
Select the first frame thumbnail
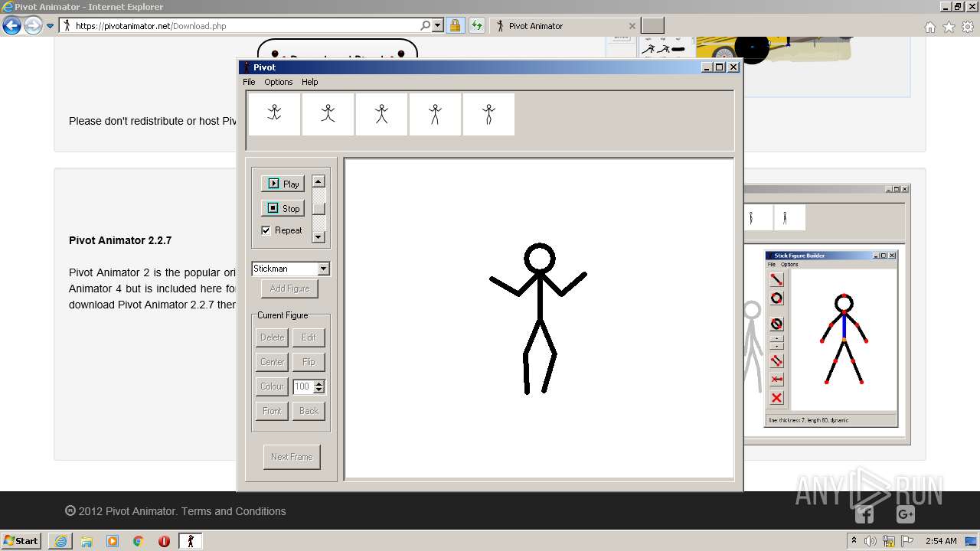[274, 114]
